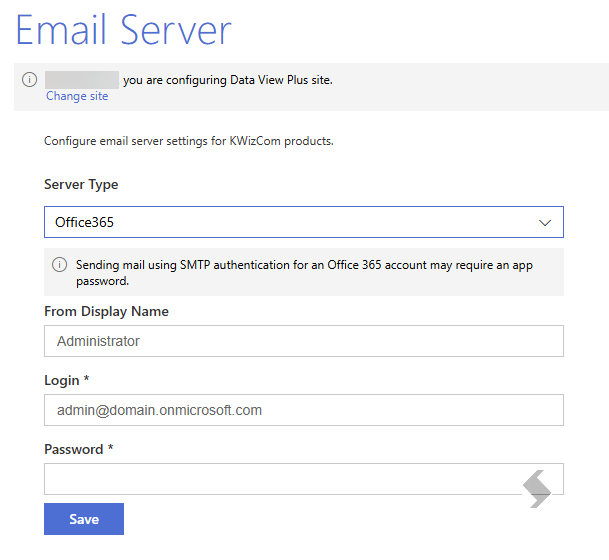Click the Email Server page heading

[x=124, y=30]
